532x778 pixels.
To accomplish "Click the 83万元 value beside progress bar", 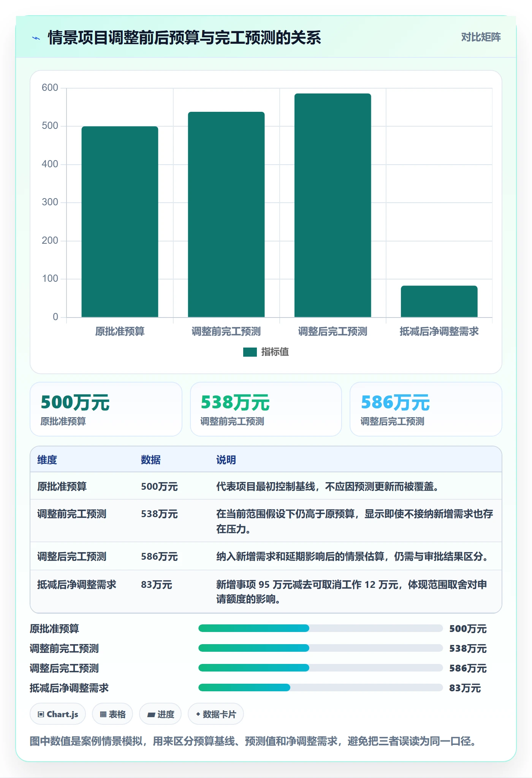I will coord(465,688).
